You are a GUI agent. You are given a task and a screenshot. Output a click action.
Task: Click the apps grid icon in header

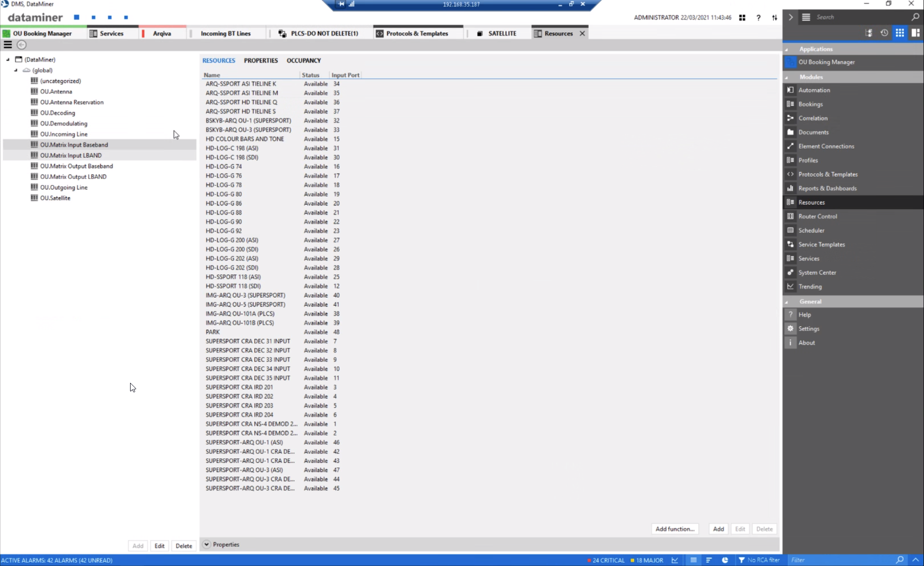[742, 18]
